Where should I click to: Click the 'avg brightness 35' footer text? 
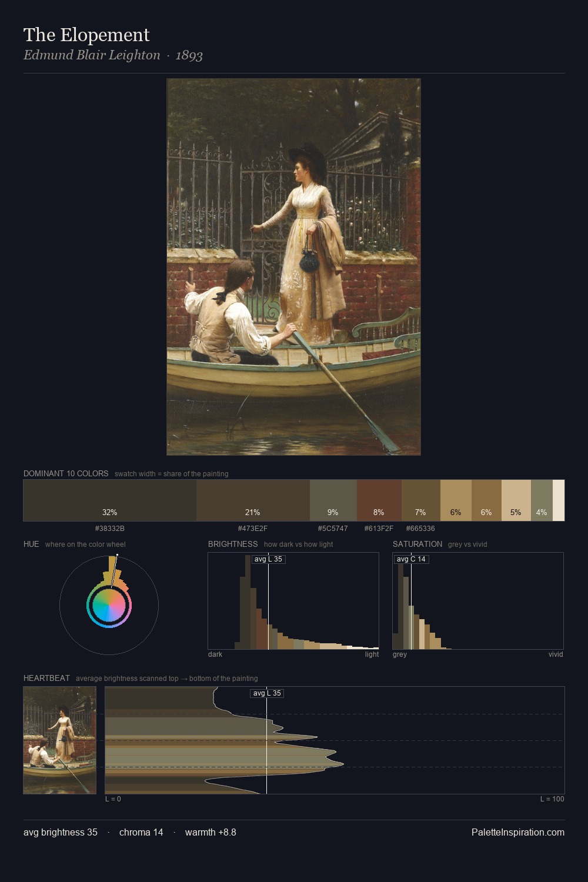tap(61, 832)
